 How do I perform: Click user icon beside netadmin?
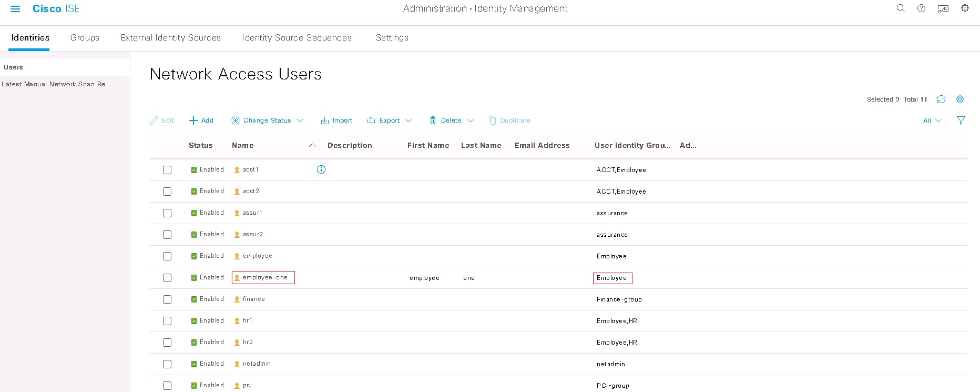237,364
